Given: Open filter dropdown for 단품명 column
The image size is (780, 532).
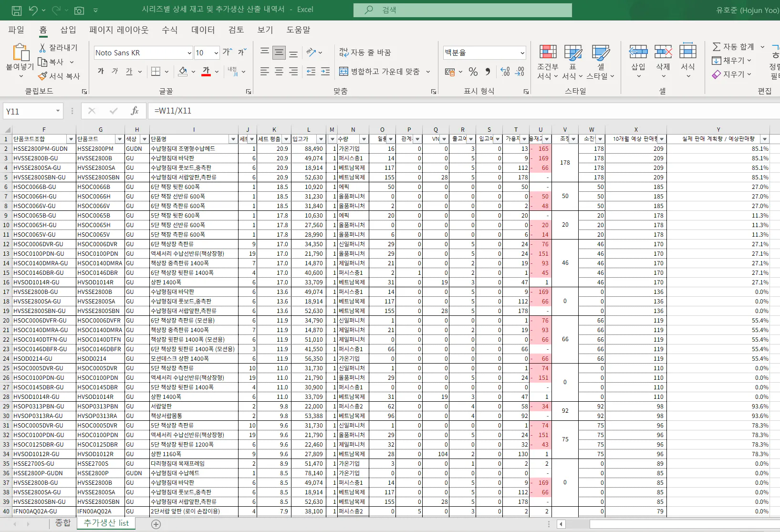Looking at the screenshot, I should 233,139.
